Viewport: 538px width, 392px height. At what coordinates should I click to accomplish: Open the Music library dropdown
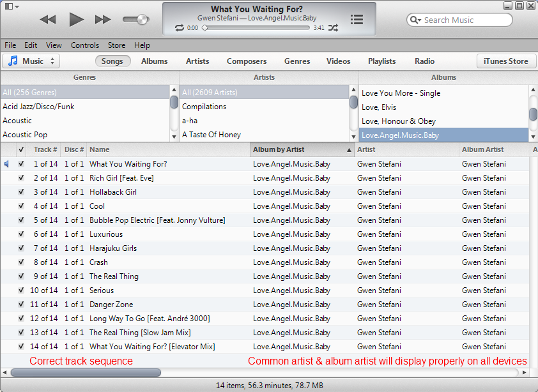[x=31, y=61]
